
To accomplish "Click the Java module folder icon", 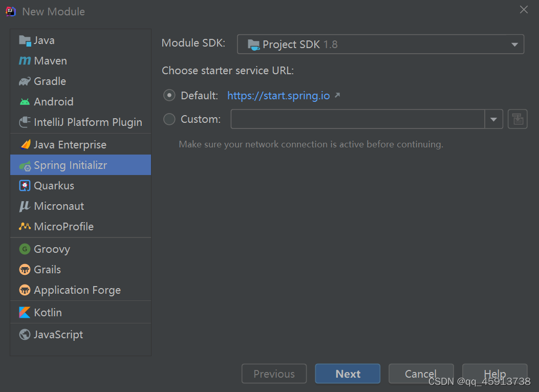I will tap(25, 40).
